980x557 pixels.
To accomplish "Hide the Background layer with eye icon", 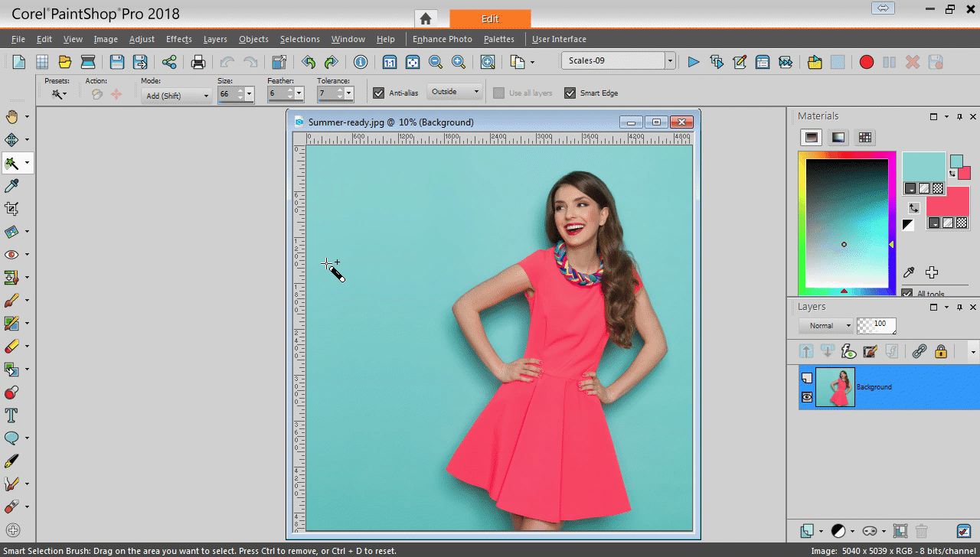I will (807, 397).
